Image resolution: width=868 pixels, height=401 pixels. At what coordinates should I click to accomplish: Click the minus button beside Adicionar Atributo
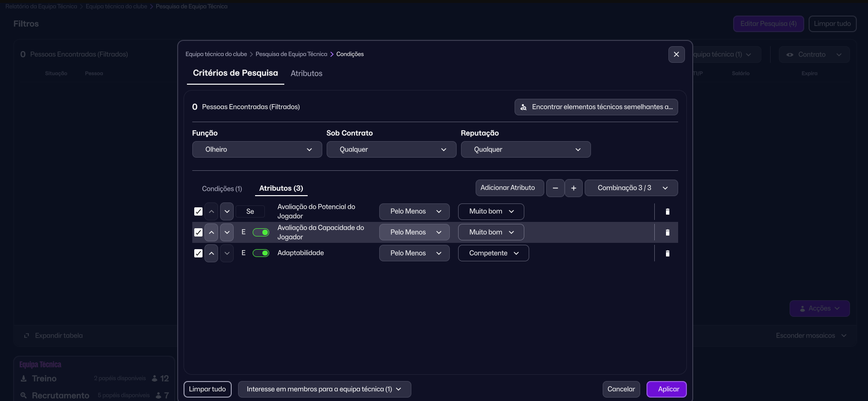click(555, 188)
